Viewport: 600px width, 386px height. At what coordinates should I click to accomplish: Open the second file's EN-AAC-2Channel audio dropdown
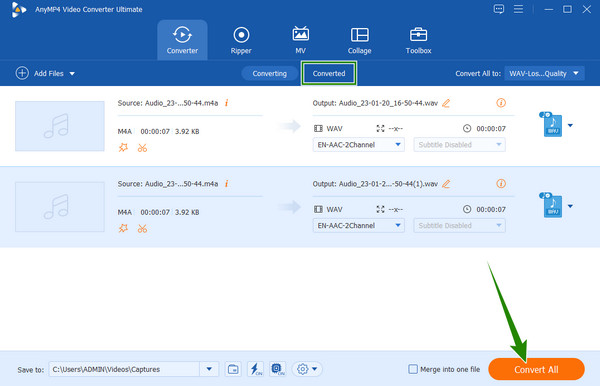click(359, 225)
